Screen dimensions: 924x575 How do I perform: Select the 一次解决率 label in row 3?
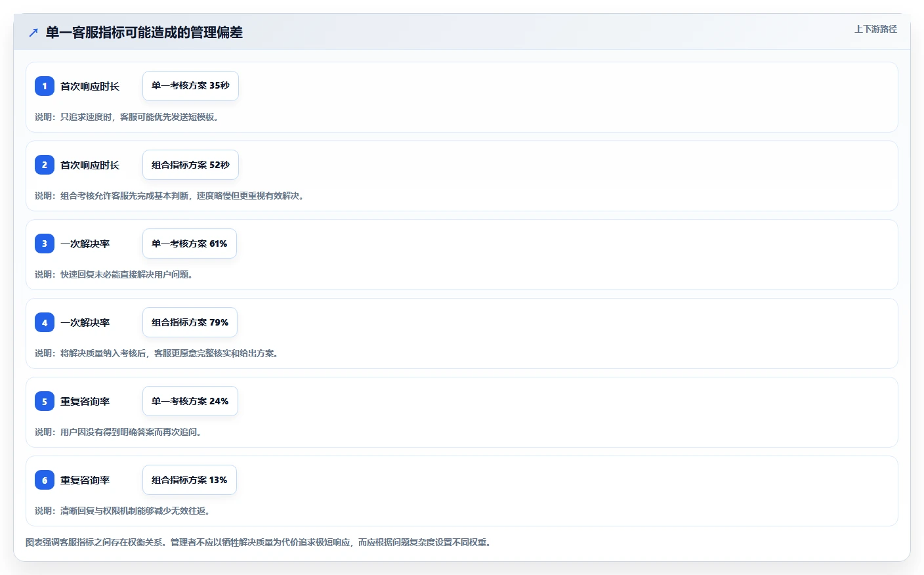85,244
